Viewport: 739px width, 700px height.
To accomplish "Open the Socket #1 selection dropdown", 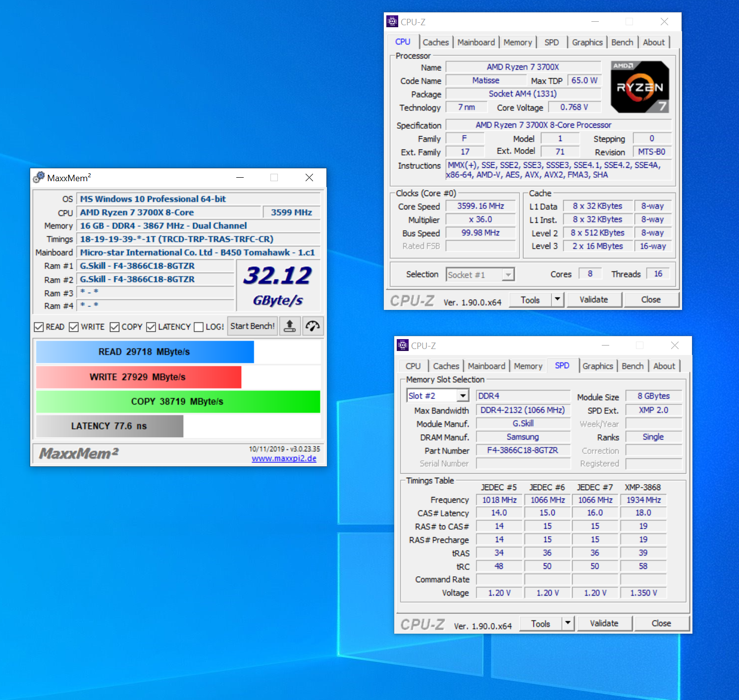I will [x=508, y=275].
